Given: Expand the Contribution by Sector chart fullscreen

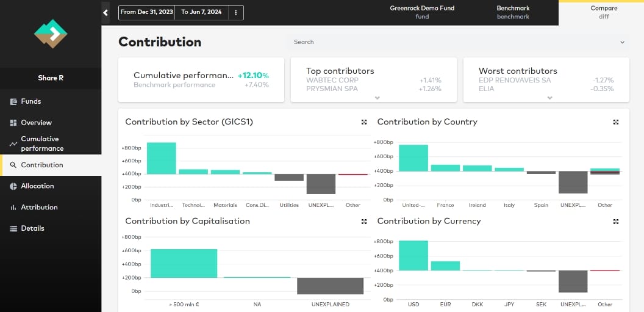Looking at the screenshot, I should point(364,122).
